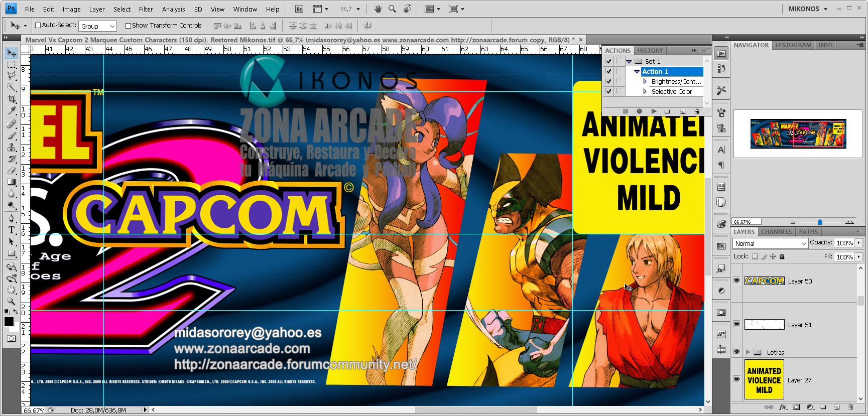
Task: Create a new layer icon
Action: 837,407
